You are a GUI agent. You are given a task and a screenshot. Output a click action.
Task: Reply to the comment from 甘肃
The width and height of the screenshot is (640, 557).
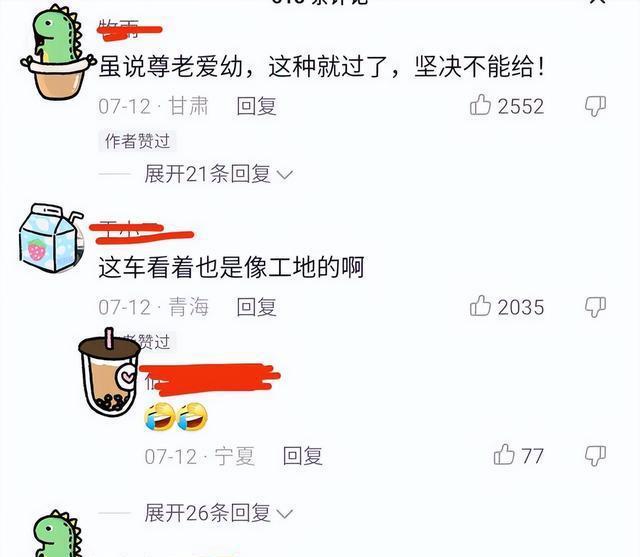point(256,106)
